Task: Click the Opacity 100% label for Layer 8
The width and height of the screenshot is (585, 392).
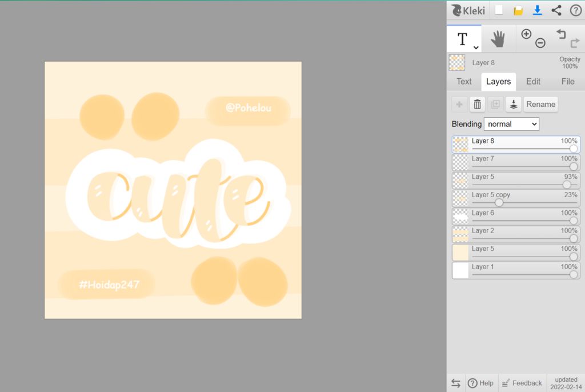Action: click(x=570, y=63)
